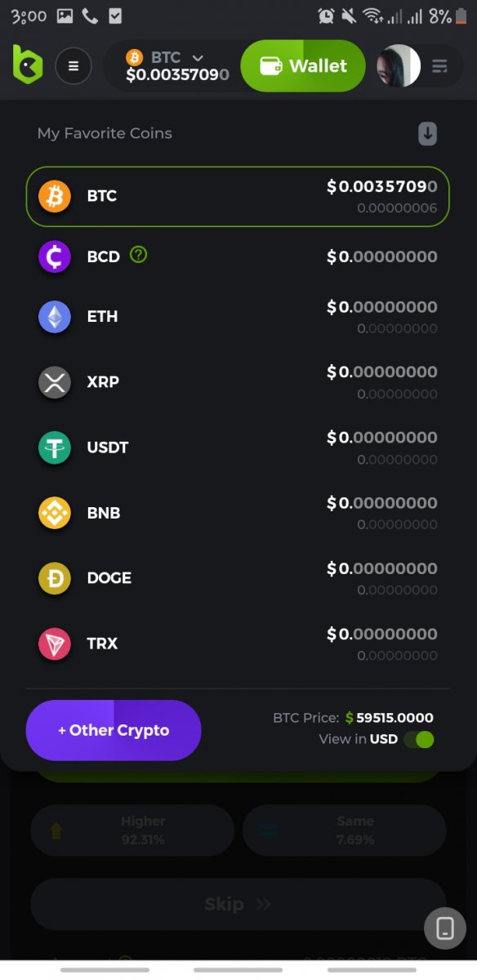This screenshot has height=980, width=477.
Task: Select the USDT coin row
Action: 238,448
